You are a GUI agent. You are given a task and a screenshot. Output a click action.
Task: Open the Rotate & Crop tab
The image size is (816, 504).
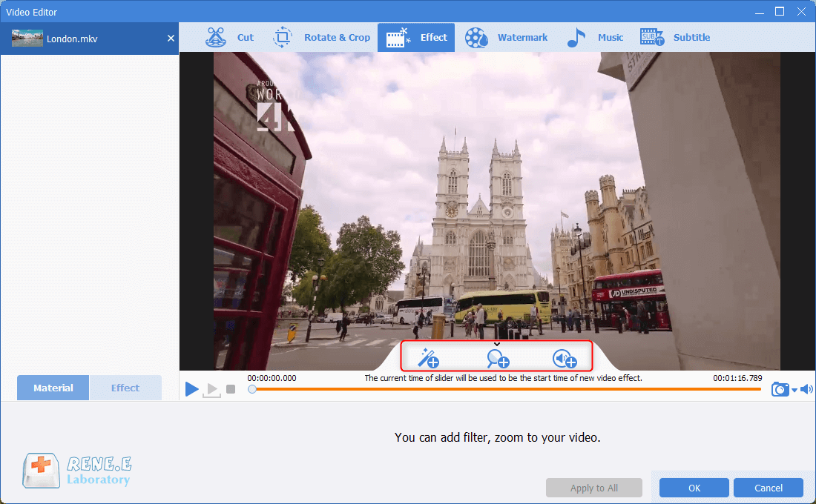(x=321, y=38)
